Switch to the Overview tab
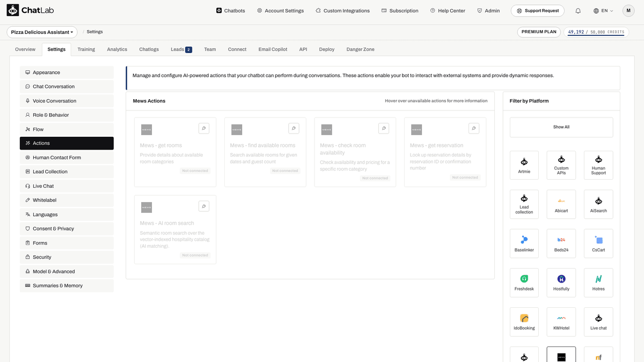The image size is (644, 362). point(25,49)
